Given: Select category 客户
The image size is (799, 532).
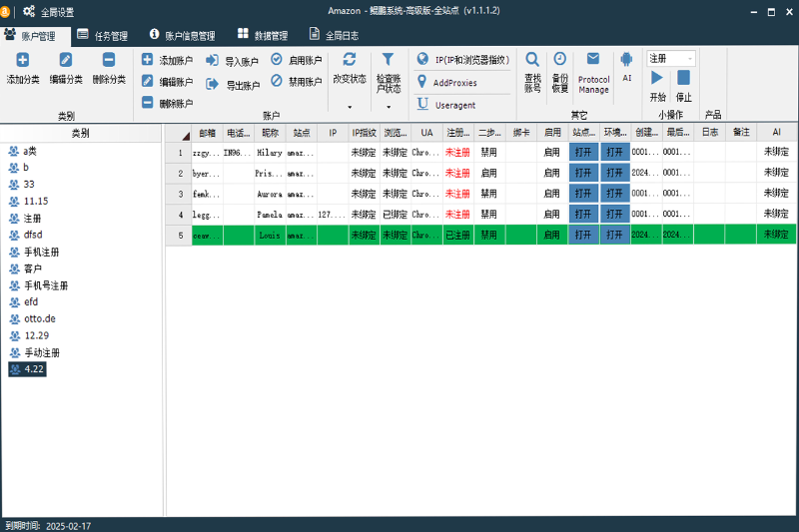Looking at the screenshot, I should point(33,268).
